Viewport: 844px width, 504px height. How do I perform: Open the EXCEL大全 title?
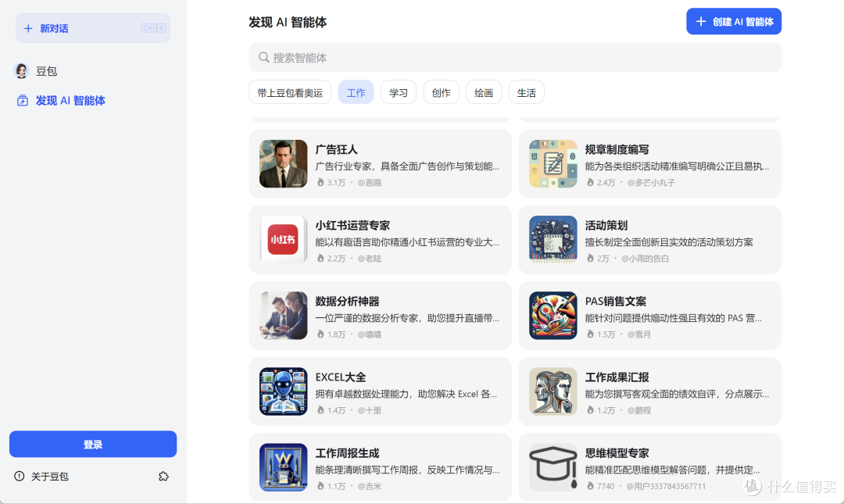pos(340,377)
